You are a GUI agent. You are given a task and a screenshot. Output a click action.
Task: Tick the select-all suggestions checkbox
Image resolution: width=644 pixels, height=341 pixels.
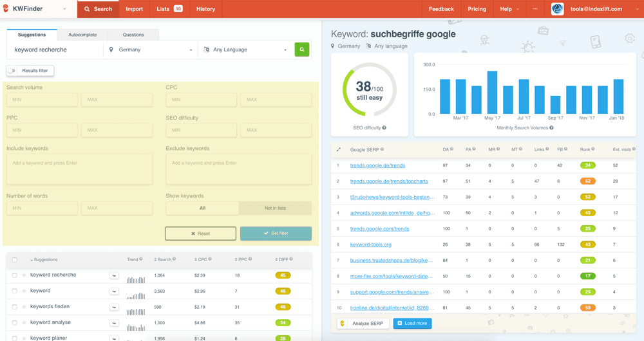click(x=15, y=260)
